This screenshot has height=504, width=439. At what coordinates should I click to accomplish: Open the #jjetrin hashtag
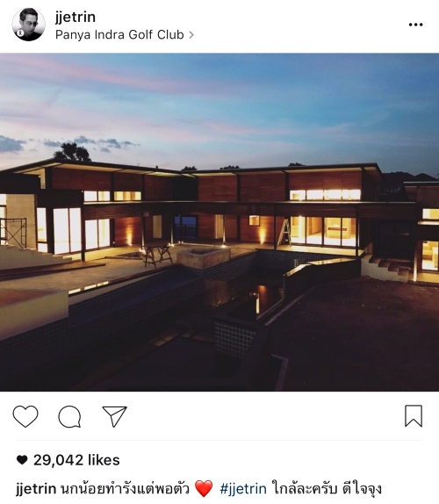243,489
